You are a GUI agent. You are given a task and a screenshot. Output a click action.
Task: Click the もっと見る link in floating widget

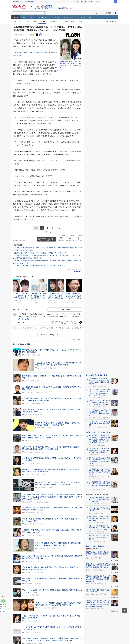4,612
